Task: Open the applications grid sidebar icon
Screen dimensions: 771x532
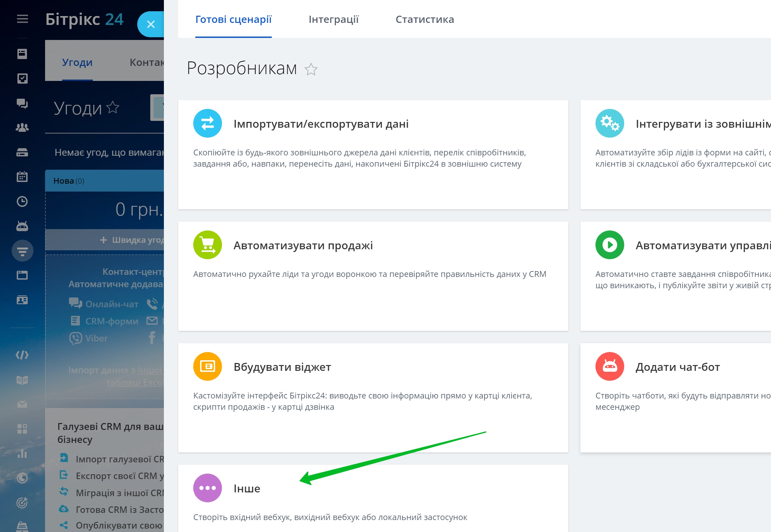Action: [x=22, y=429]
